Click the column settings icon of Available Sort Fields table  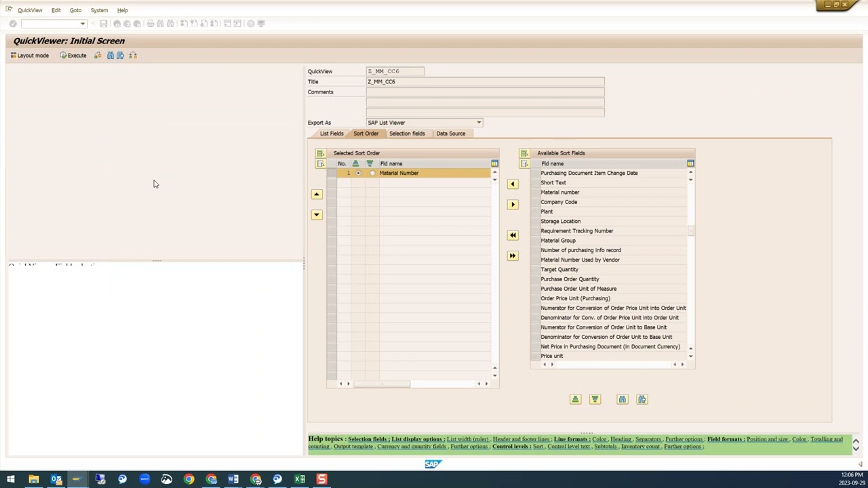coord(690,163)
